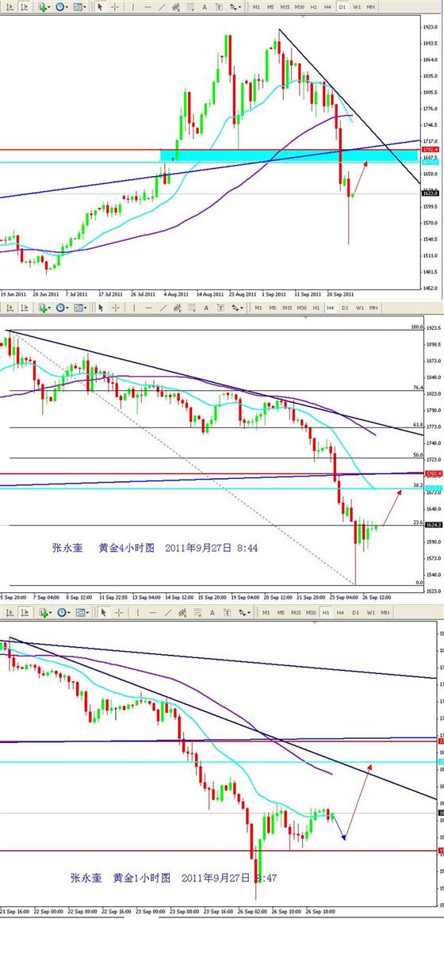Choose the horizontal line tool in middle toolbar

coord(149,307)
